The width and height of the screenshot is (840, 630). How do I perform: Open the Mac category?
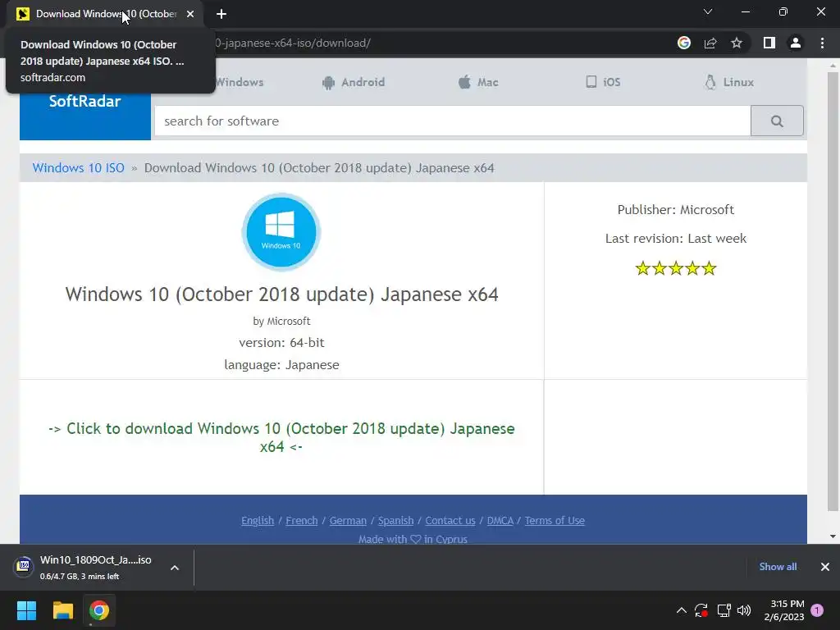(x=478, y=83)
